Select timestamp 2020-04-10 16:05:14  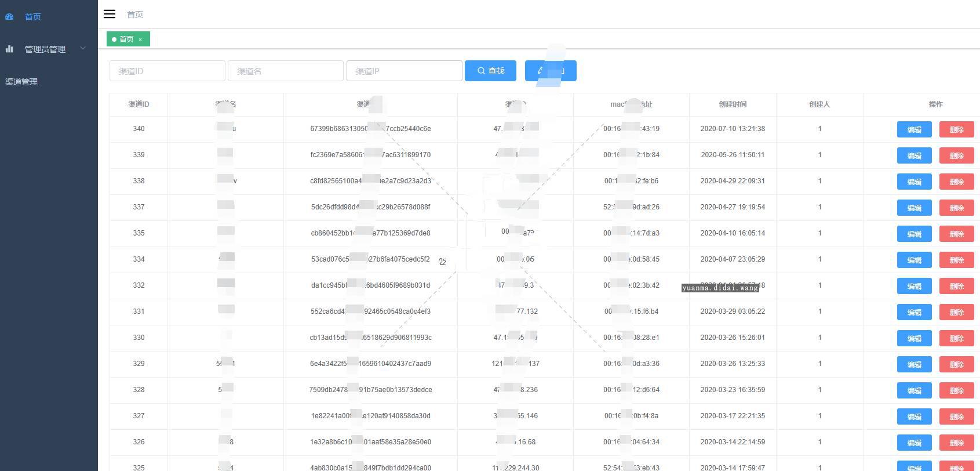point(733,233)
